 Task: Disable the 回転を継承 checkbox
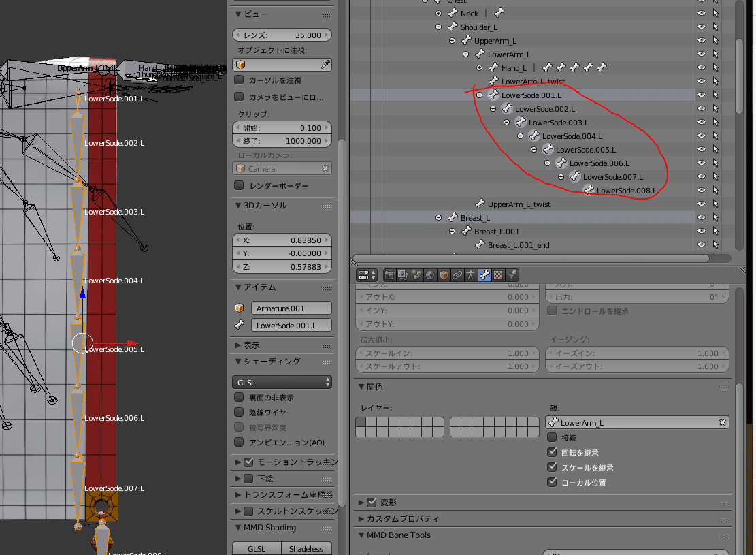coord(552,452)
